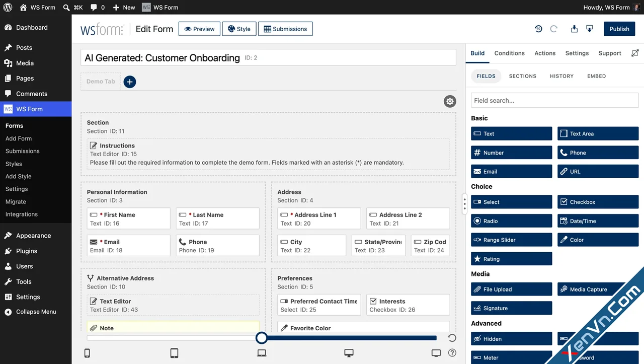Open the HISTORY sub-tab

(x=561, y=76)
